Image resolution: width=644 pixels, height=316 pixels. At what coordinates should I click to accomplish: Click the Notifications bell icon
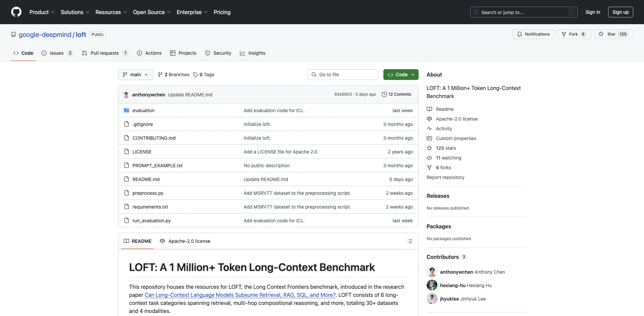pyautogui.click(x=520, y=34)
